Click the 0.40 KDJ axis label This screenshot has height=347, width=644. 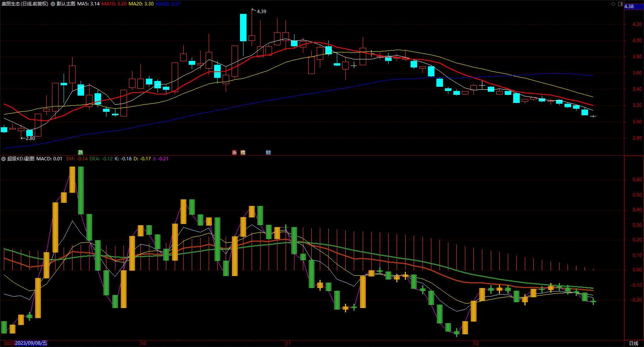[x=637, y=210]
